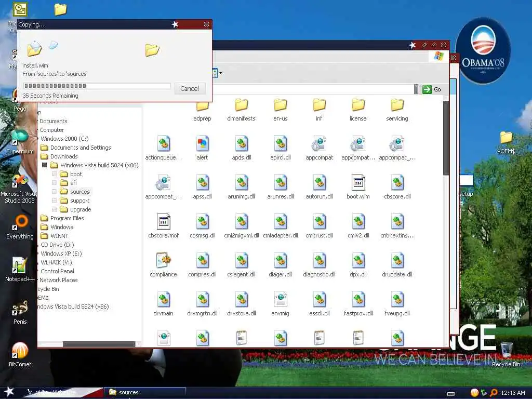The image size is (532, 399).
Task: Collapse the Windows Vista build 5824 tree node
Action: 44,165
